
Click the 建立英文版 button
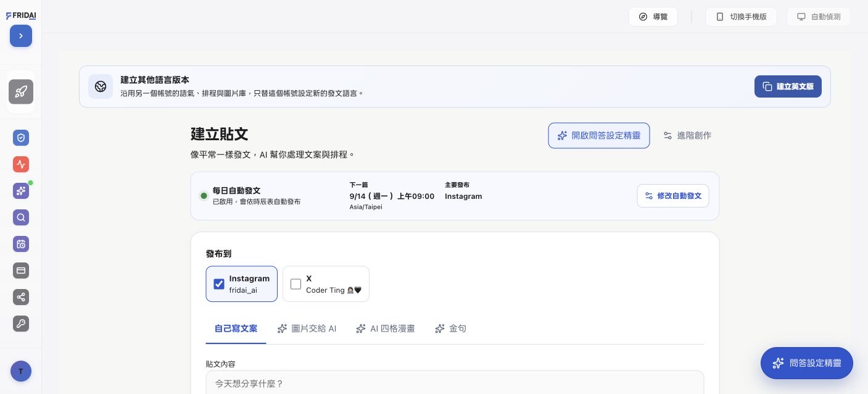pos(788,86)
